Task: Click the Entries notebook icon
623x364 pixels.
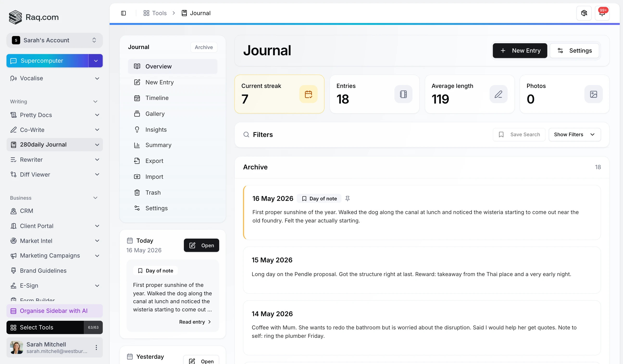Action: [x=403, y=94]
